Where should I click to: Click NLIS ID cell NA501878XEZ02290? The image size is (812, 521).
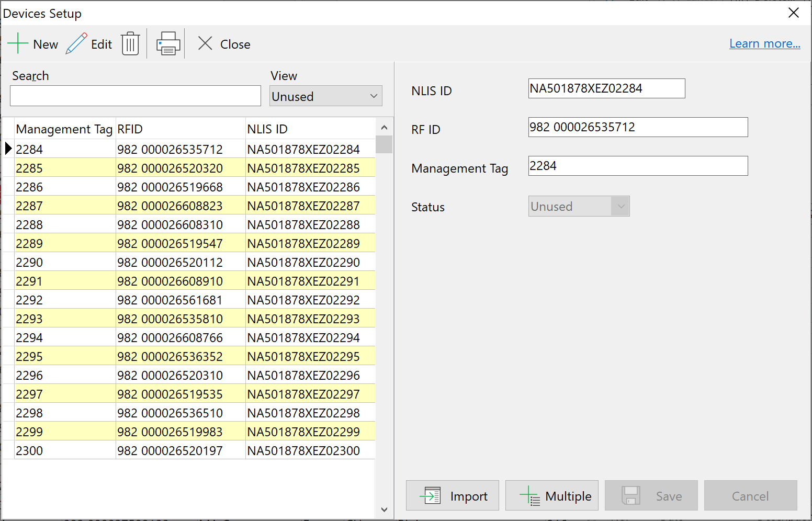point(310,262)
